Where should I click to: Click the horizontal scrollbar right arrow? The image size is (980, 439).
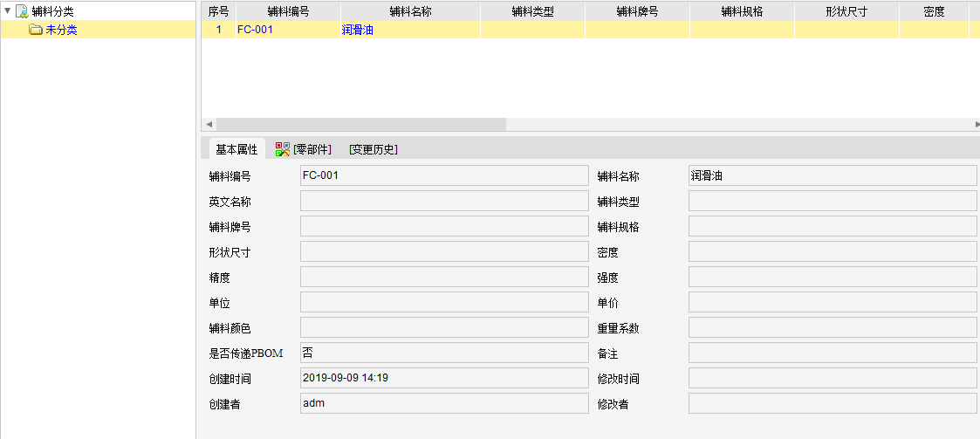(977, 125)
